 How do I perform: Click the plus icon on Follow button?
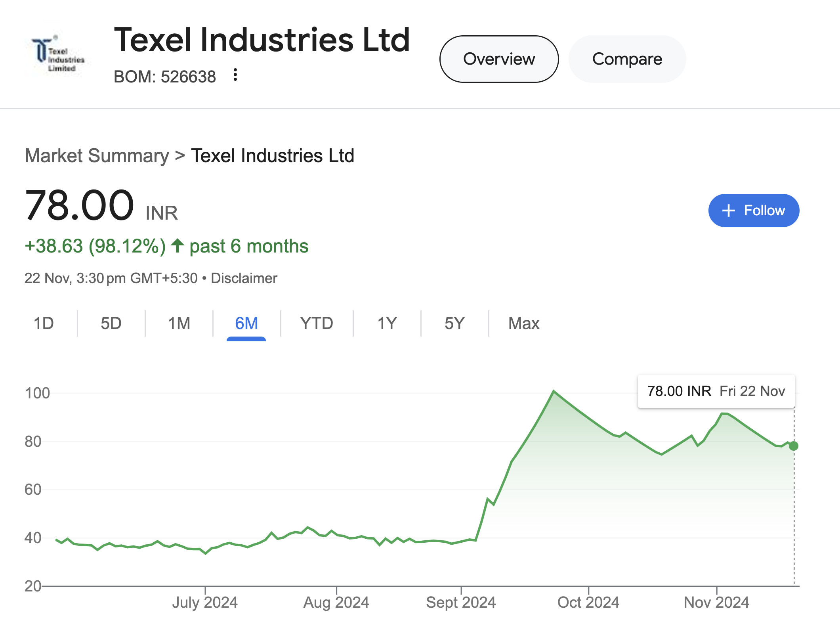pyautogui.click(x=728, y=210)
